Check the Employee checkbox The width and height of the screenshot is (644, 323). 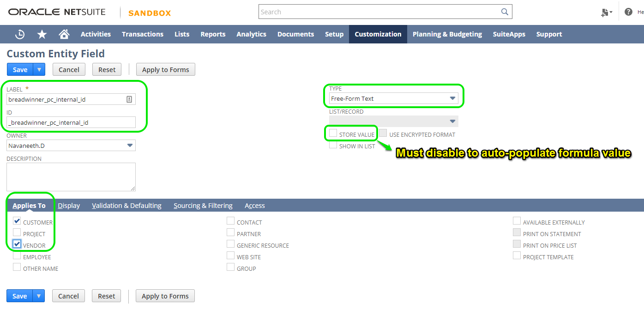pyautogui.click(x=17, y=256)
